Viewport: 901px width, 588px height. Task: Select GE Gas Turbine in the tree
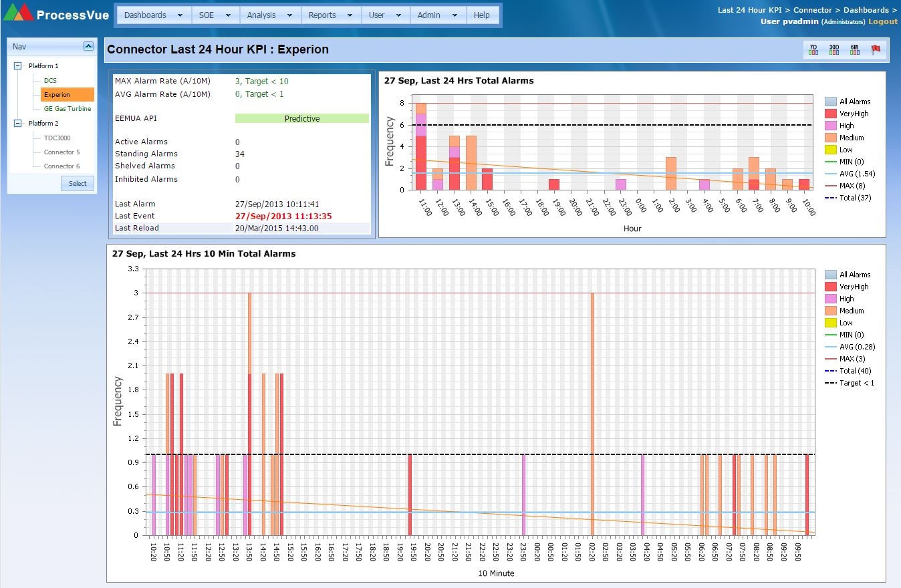(x=68, y=109)
